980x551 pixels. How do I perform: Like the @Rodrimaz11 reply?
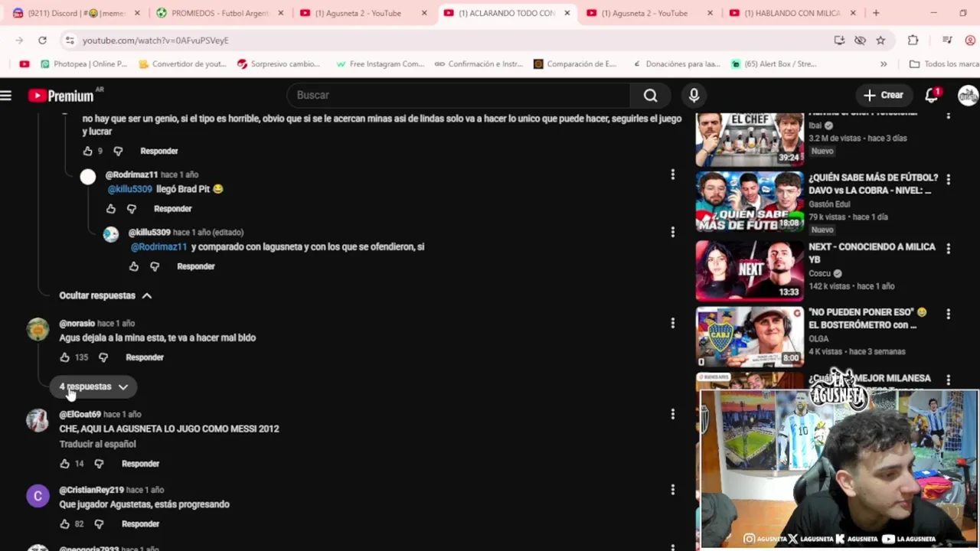tap(111, 209)
